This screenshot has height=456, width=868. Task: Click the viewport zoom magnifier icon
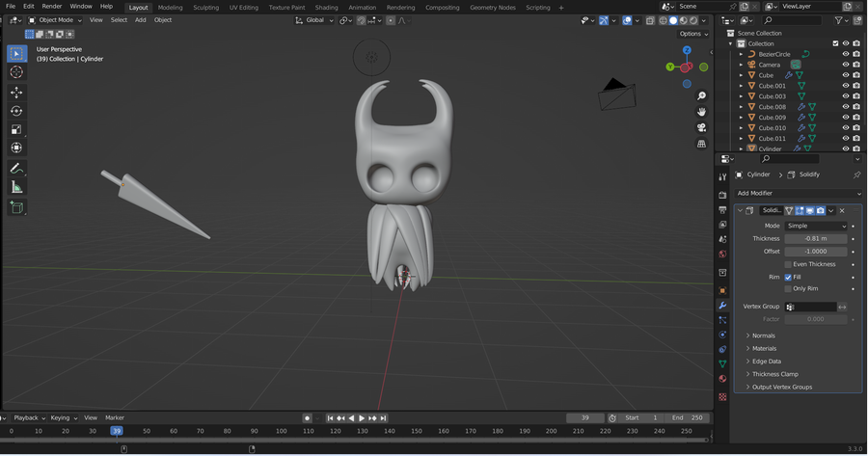tap(701, 95)
